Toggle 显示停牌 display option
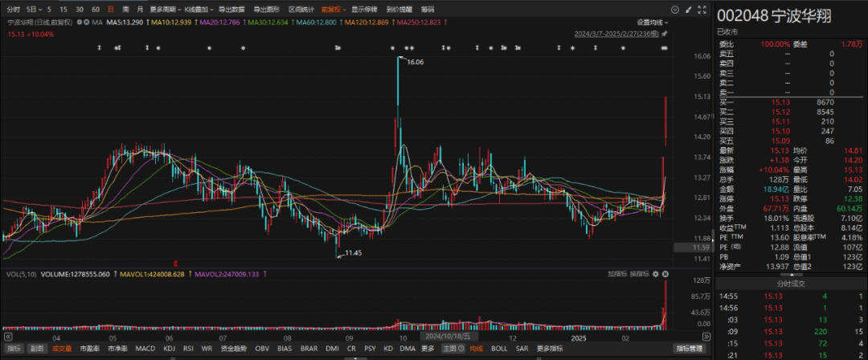This screenshot has height=360, width=868. coord(364,8)
